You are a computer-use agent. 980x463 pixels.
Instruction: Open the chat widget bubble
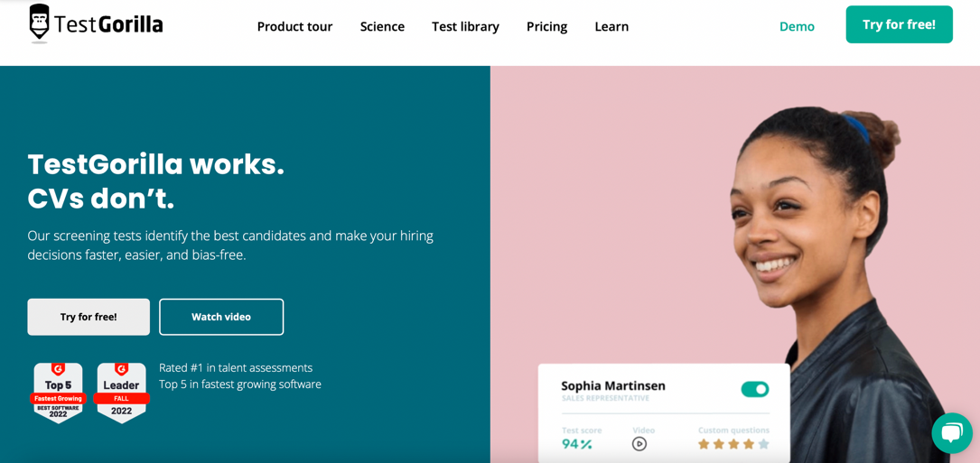point(952,433)
